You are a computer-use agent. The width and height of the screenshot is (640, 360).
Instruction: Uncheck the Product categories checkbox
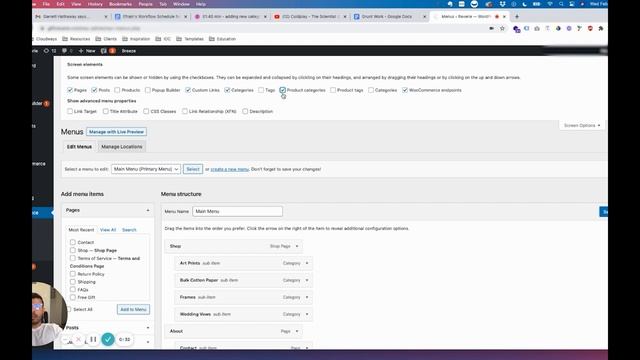282,90
